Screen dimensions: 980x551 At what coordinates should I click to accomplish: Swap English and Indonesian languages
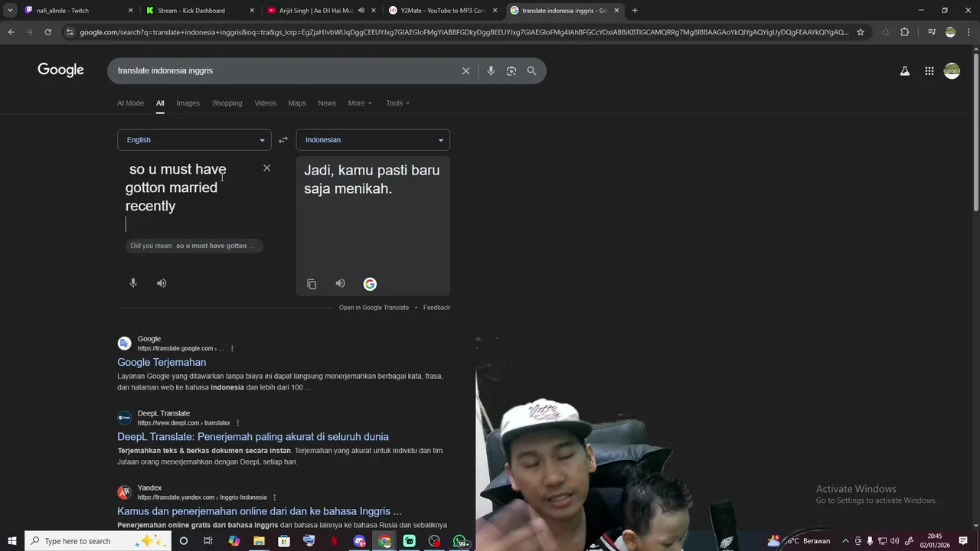point(283,140)
